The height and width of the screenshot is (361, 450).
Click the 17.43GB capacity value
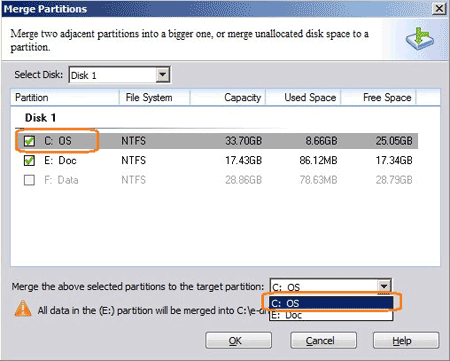pos(244,161)
